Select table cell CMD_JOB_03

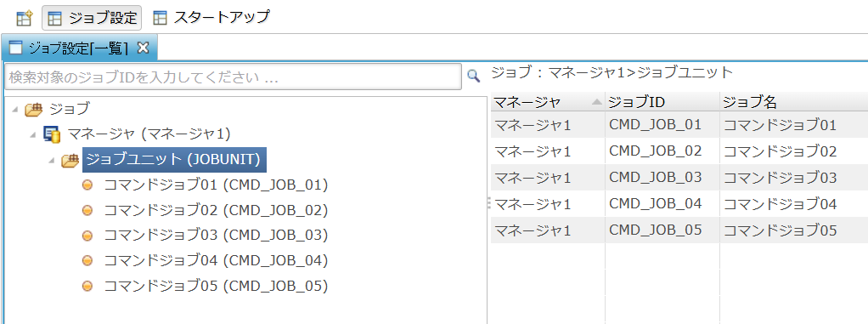[x=662, y=177]
